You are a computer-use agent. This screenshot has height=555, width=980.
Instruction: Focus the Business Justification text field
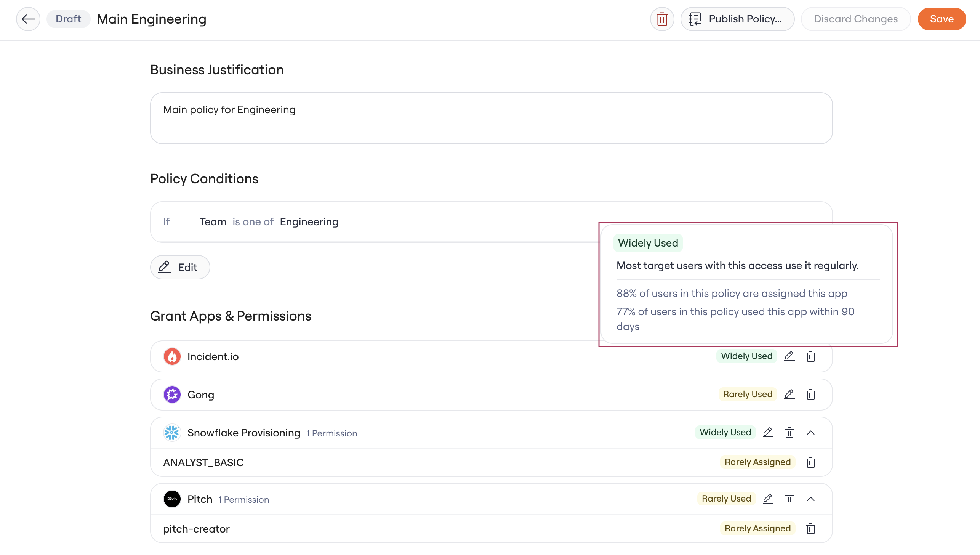[x=492, y=118]
